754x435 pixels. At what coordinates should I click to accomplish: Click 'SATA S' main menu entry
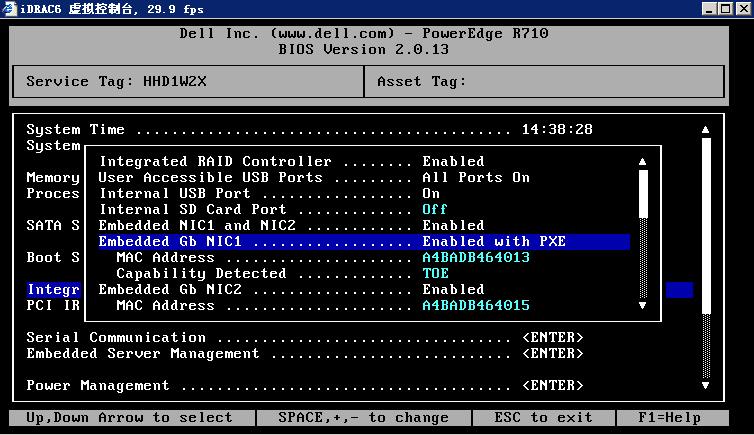coord(53,225)
